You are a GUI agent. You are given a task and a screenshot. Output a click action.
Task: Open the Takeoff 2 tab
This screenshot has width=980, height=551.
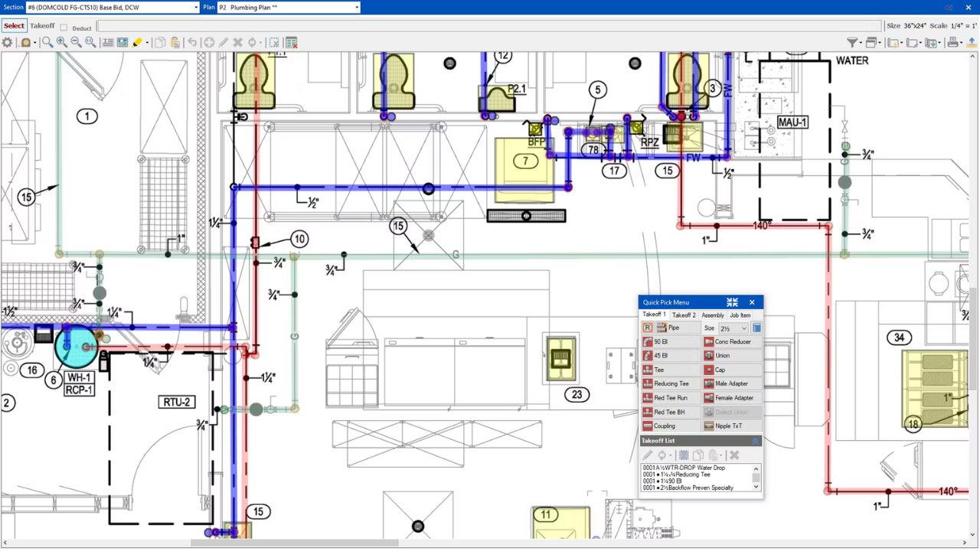tap(683, 315)
